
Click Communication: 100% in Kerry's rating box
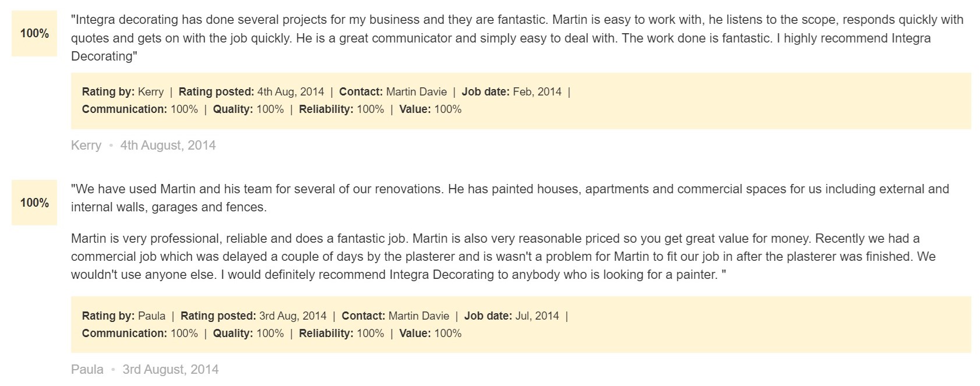pos(140,109)
